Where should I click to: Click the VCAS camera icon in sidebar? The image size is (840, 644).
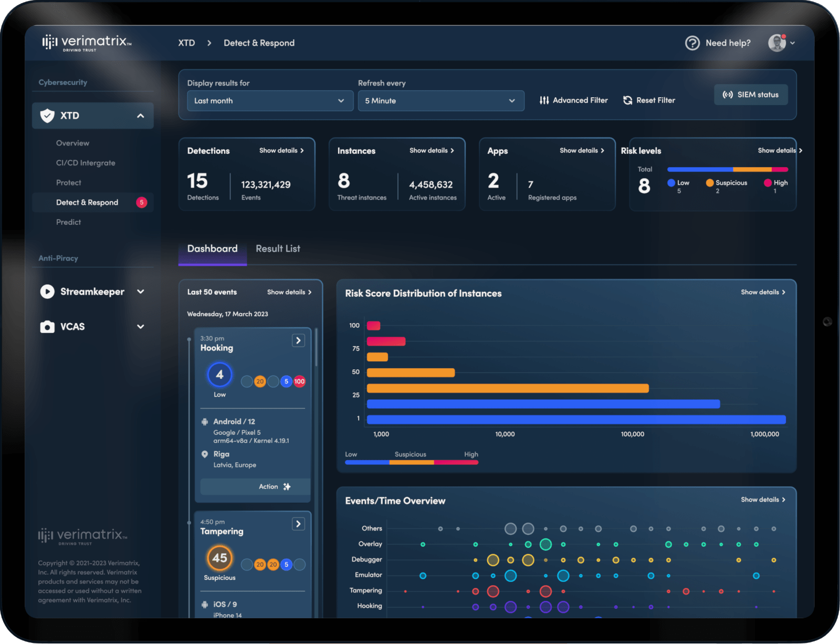47,326
